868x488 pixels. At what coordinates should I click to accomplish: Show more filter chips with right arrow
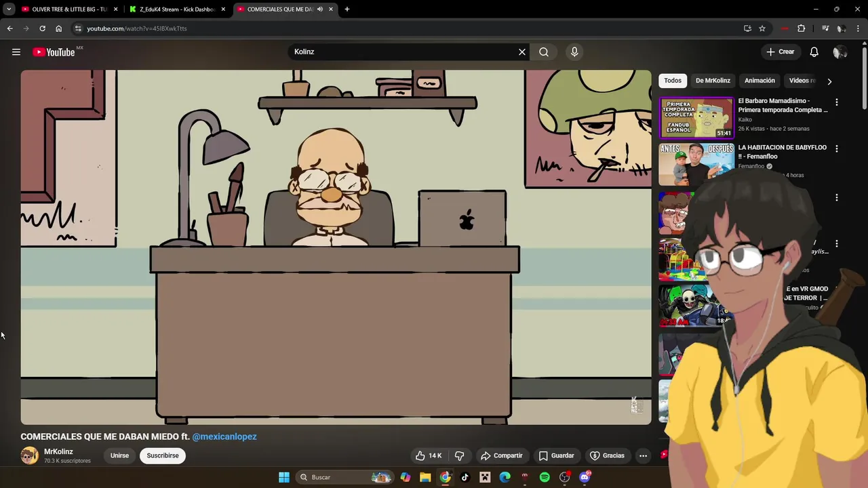click(x=829, y=81)
